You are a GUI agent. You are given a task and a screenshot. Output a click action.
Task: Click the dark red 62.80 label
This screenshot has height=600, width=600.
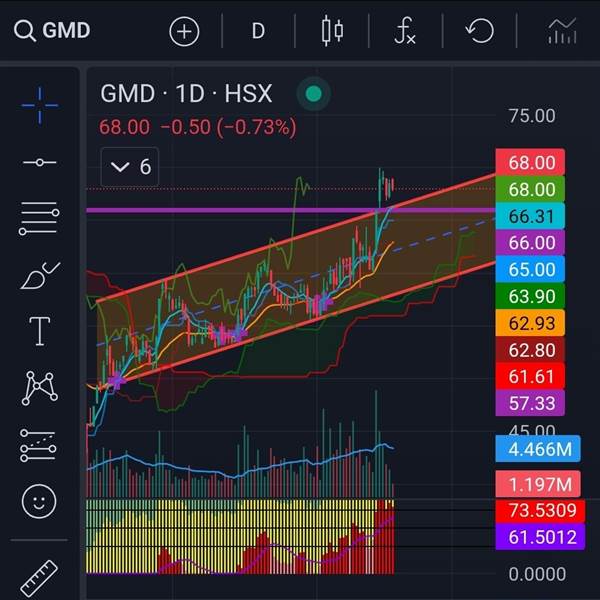530,350
